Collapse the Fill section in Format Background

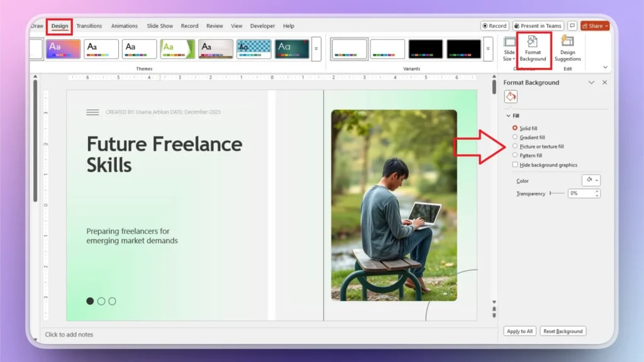coord(508,116)
